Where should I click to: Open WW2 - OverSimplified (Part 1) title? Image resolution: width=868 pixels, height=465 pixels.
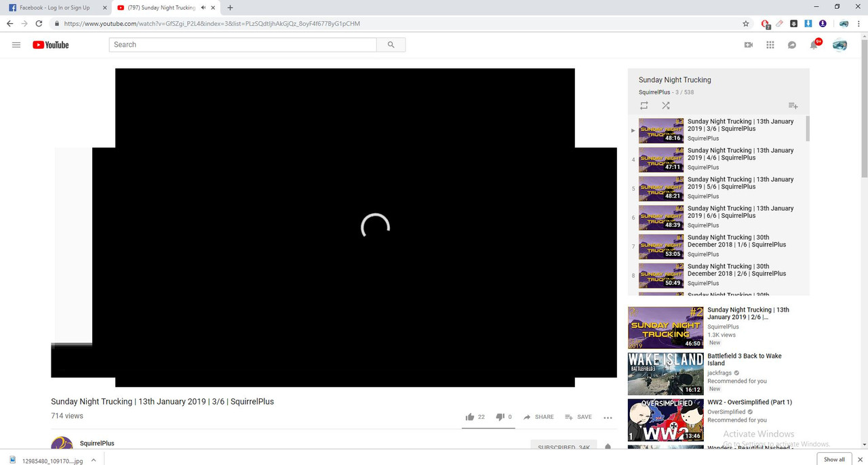tap(749, 403)
